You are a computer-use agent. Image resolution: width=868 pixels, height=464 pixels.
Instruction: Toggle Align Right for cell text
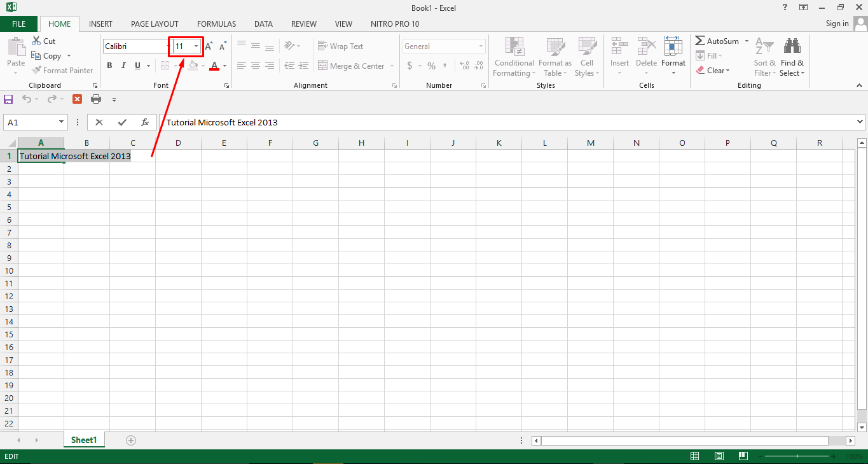coord(270,66)
